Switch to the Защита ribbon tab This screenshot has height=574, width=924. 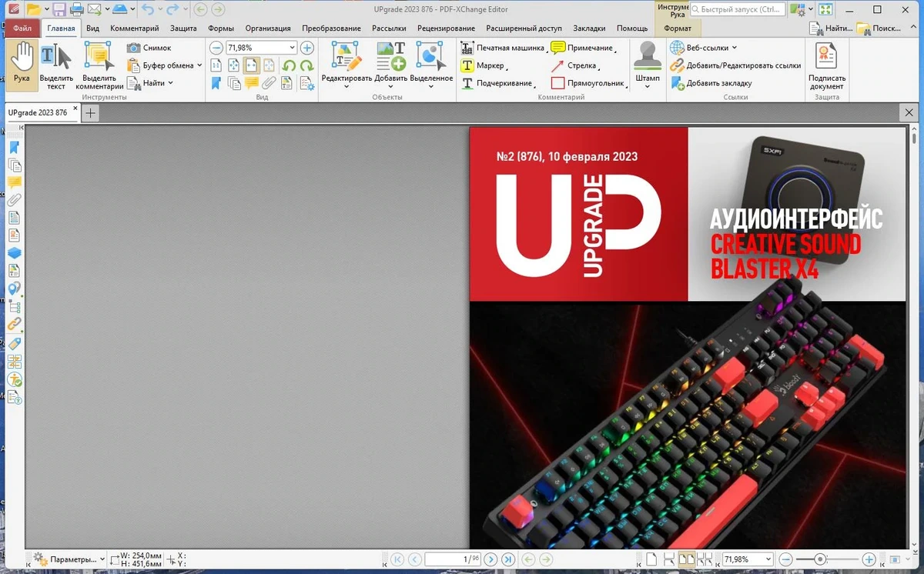(x=183, y=28)
